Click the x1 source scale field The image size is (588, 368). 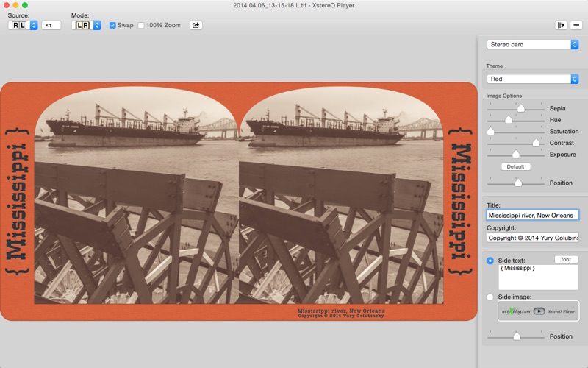(51, 25)
